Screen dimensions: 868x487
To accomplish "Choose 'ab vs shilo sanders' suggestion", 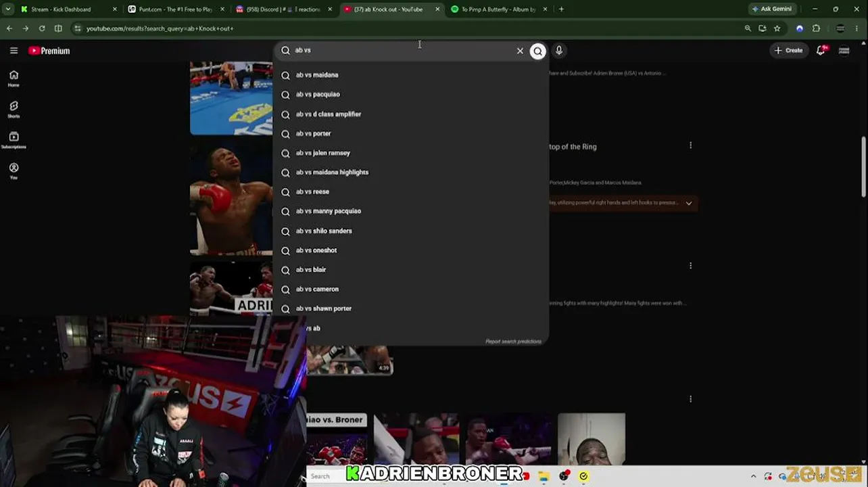I will point(411,231).
